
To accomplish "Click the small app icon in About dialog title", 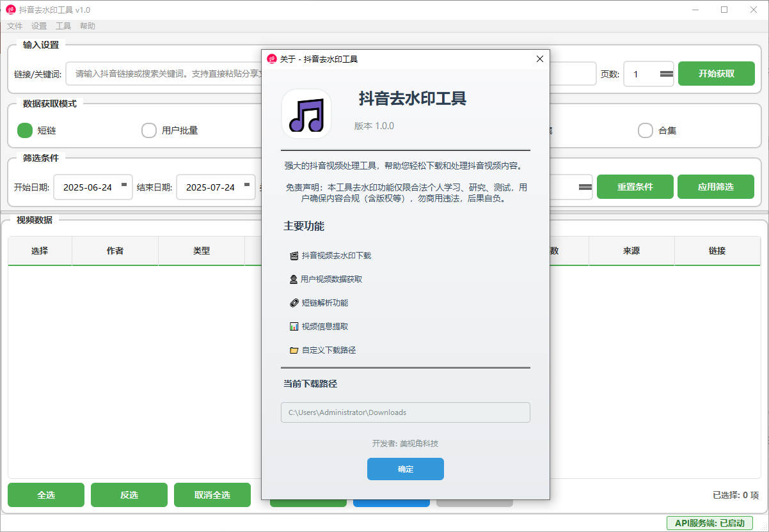I will [x=272, y=59].
